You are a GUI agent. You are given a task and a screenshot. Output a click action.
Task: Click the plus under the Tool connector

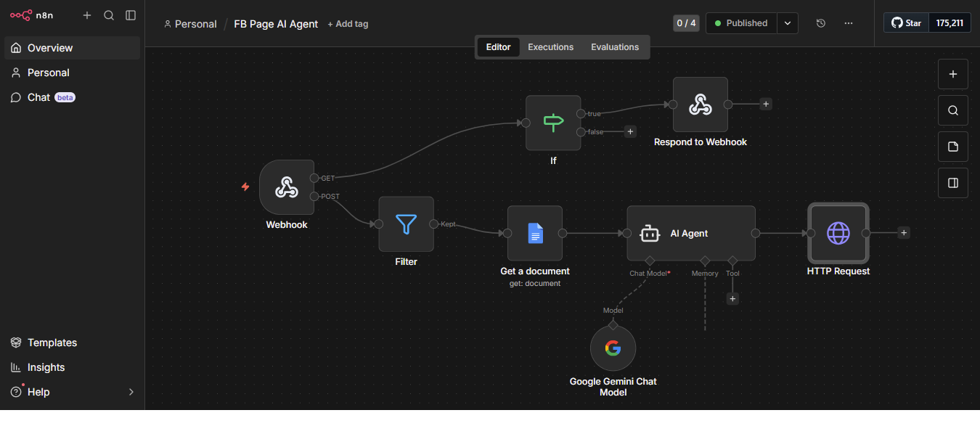click(732, 298)
